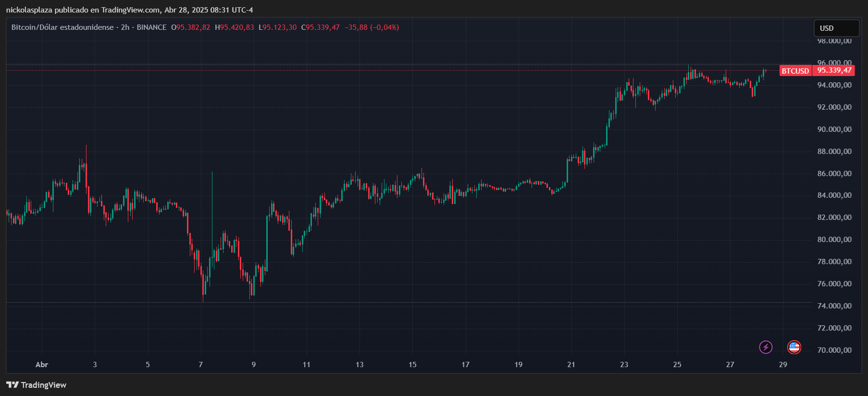The image size is (868, 396).
Task: Click the US flag economic event icon
Action: click(794, 347)
